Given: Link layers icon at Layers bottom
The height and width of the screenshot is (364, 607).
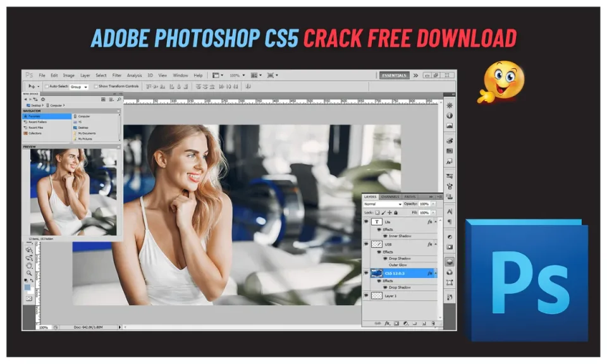Looking at the screenshot, I should coord(377,324).
